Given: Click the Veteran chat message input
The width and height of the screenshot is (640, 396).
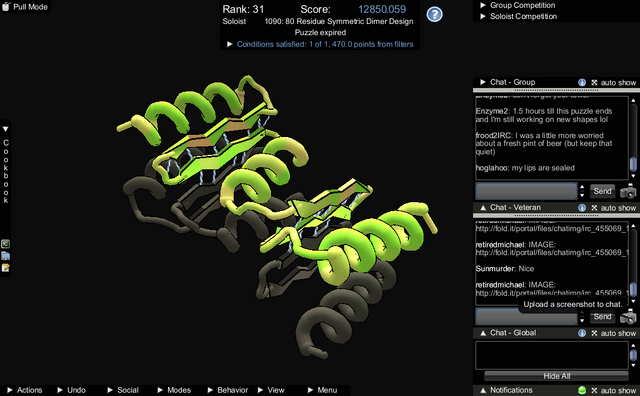Looking at the screenshot, I should [526, 316].
